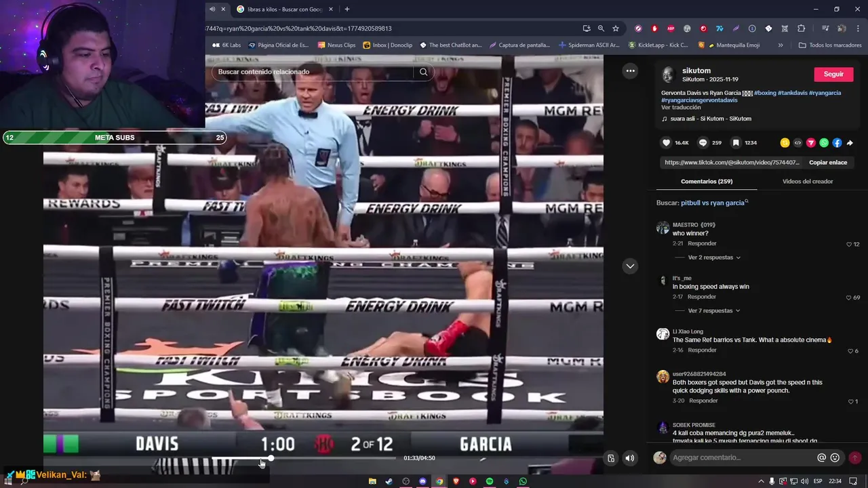Open 'Todos los marcadores' bookmarks folder
868x488 pixels.
pyautogui.click(x=830, y=45)
